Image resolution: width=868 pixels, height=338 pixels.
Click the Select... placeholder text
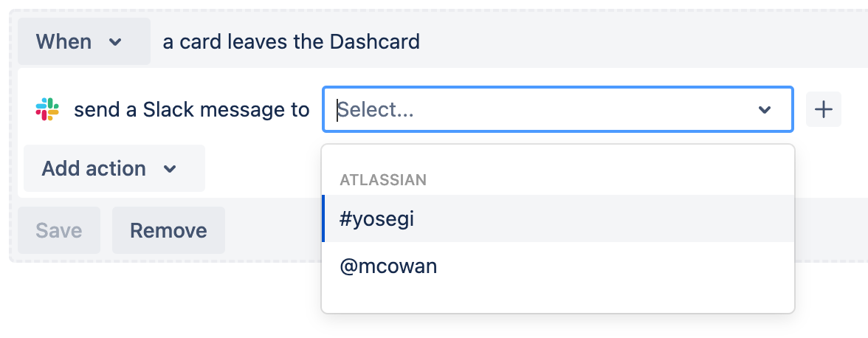coord(377,110)
